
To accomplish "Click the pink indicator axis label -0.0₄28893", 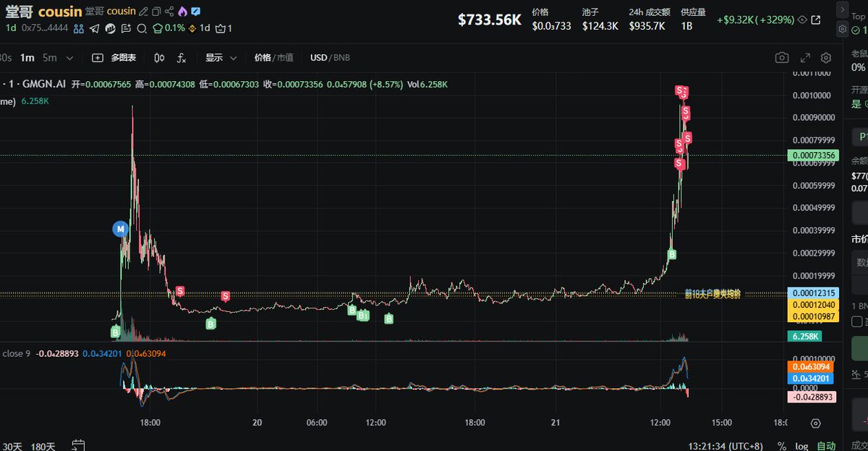I will tap(810, 397).
